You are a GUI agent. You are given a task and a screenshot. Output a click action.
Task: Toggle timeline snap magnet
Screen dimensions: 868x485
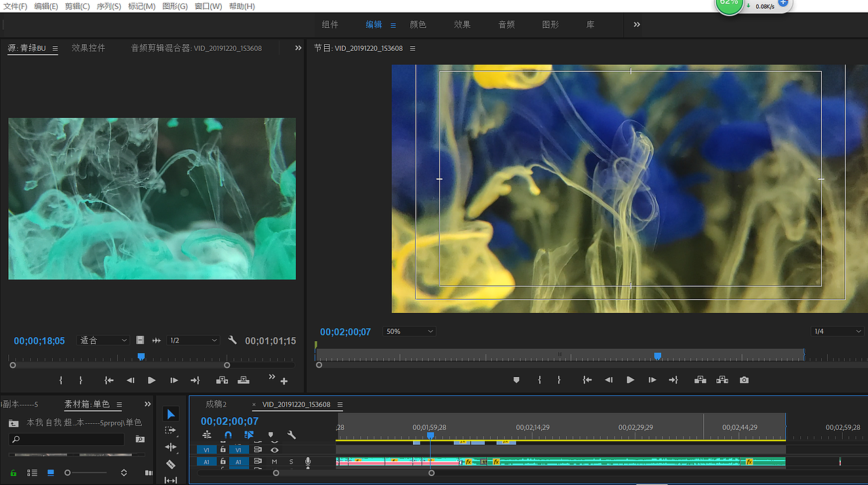point(228,435)
